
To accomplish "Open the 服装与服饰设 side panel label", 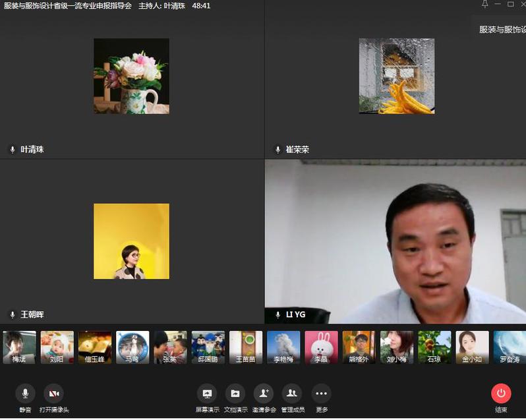I will (x=502, y=30).
